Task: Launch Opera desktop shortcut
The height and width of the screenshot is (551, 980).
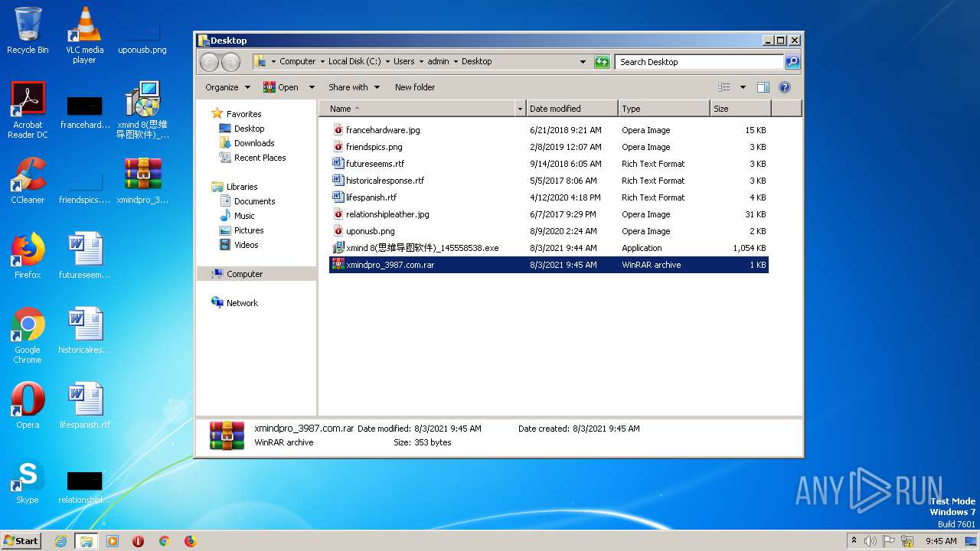Action: point(28,406)
